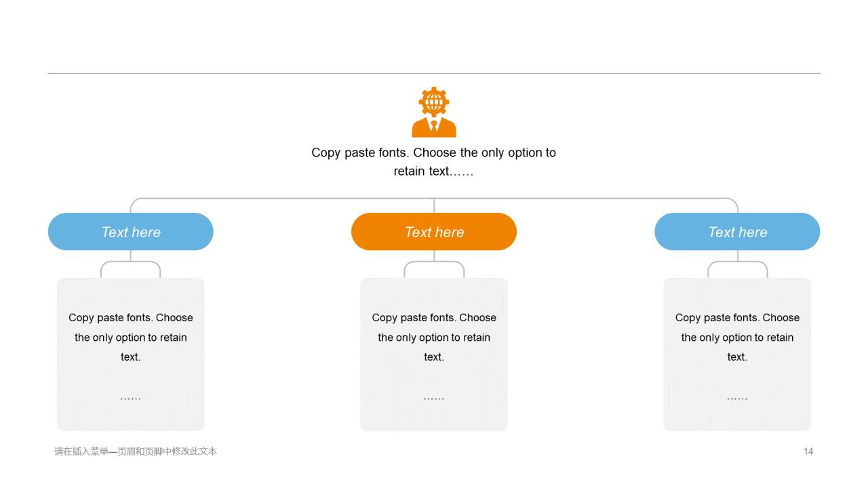Select the ellipsis dots in the right gray box
This screenshot has height=488, width=868.
pyautogui.click(x=737, y=398)
